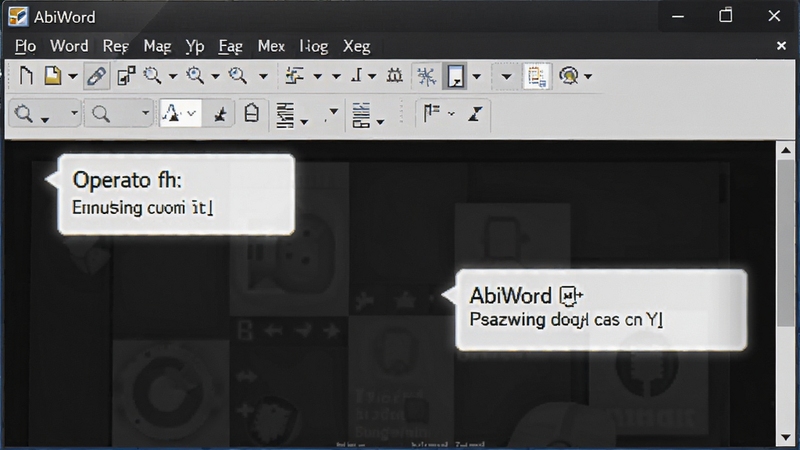Click the vertical scrollbar thumb
Image resolution: width=800 pixels, height=450 pixels.
[x=786, y=242]
